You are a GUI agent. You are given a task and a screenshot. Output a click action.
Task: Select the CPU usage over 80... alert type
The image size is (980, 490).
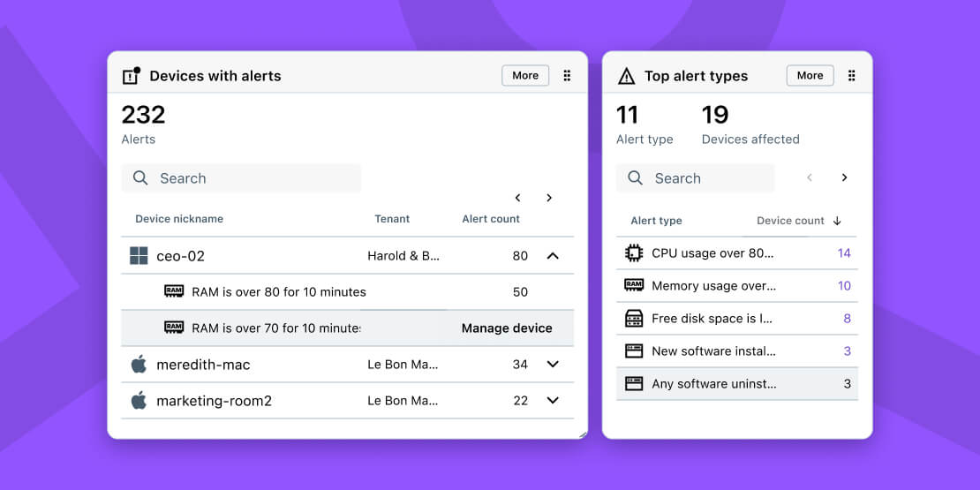click(x=712, y=253)
